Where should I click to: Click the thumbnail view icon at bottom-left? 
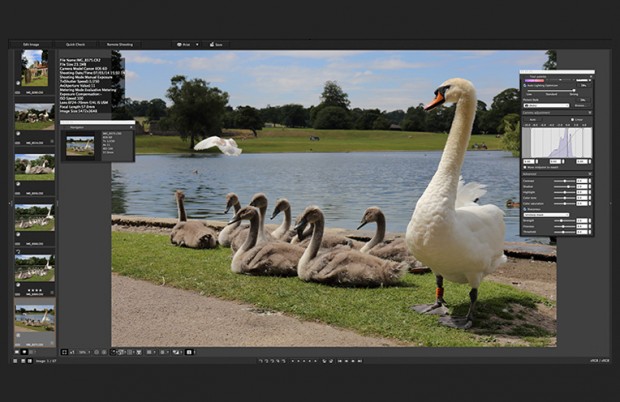(x=18, y=352)
